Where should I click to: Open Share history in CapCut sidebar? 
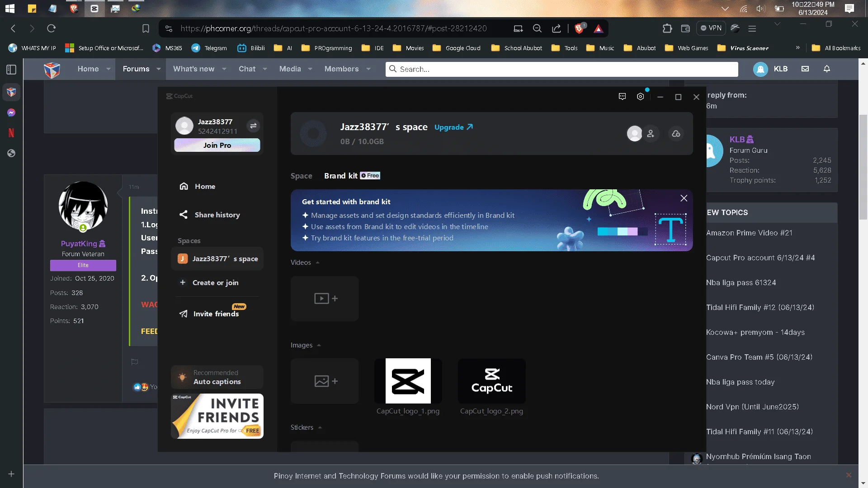217,215
